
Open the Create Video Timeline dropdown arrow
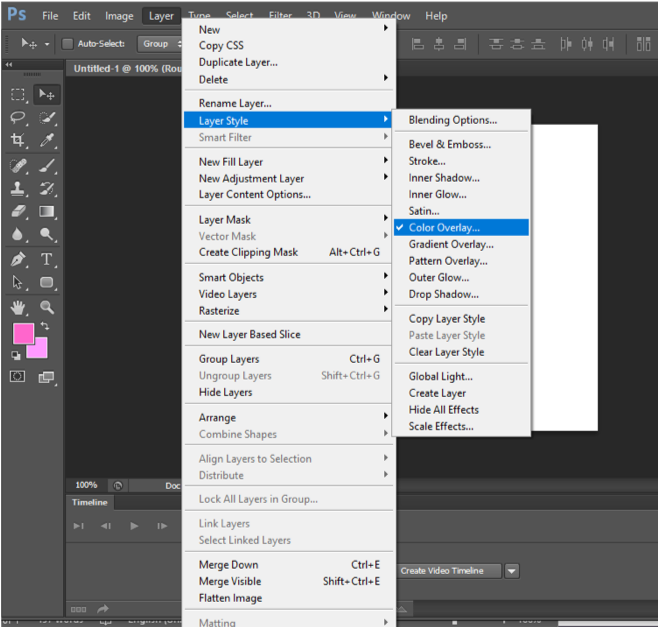(512, 571)
